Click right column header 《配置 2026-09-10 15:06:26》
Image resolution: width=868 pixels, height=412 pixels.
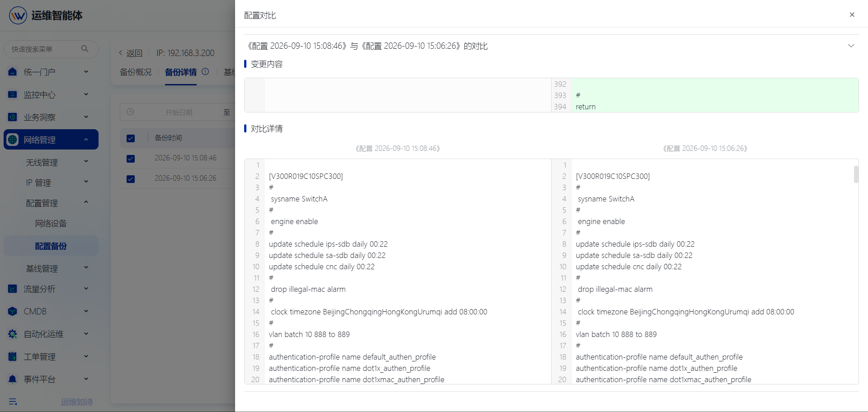705,148
